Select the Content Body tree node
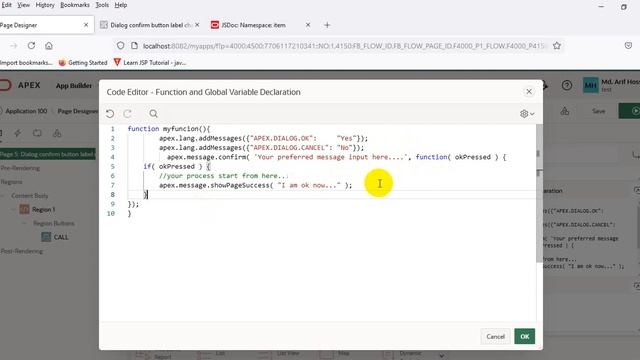640x360 pixels. 29,196
